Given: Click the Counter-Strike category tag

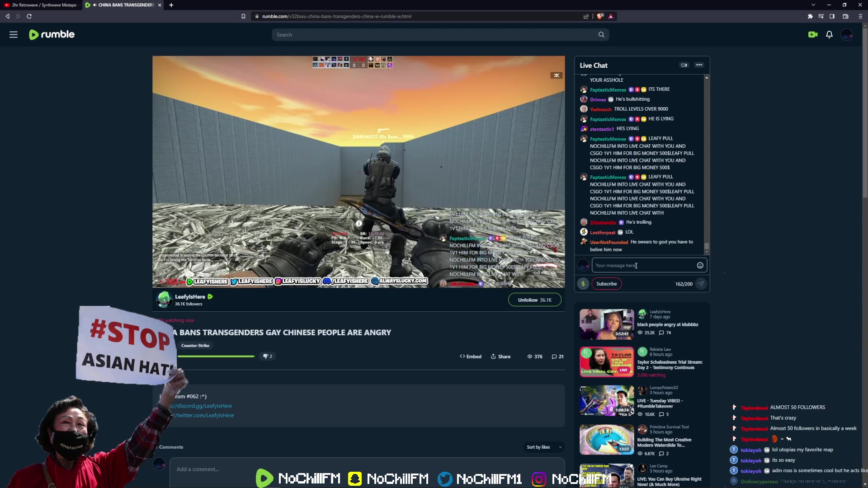Looking at the screenshot, I should click(195, 346).
